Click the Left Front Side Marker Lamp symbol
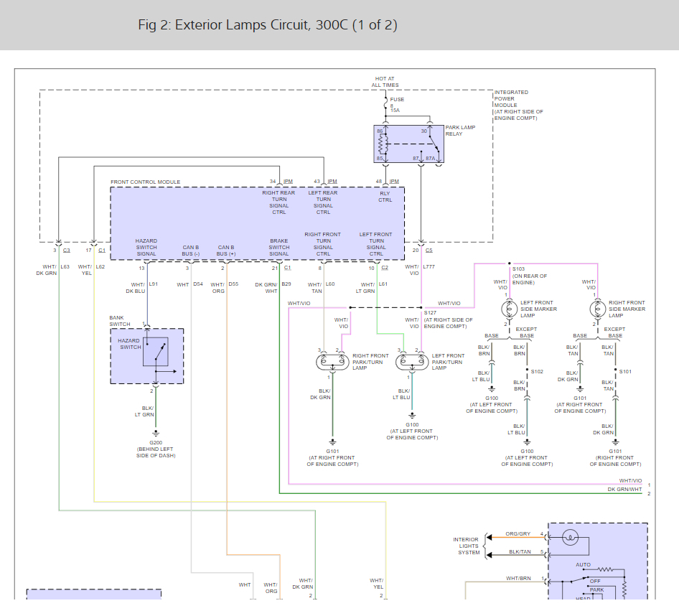679x616 pixels. 510,309
